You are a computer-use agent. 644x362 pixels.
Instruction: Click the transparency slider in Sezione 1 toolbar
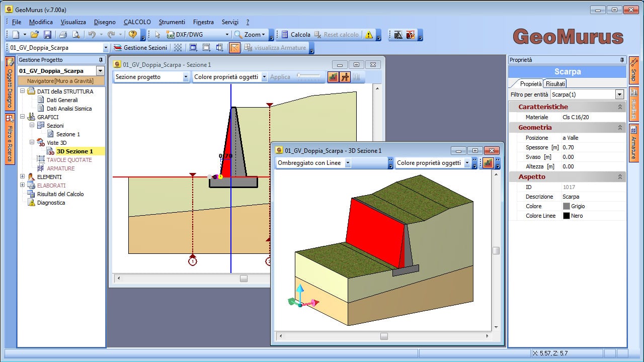point(308,76)
